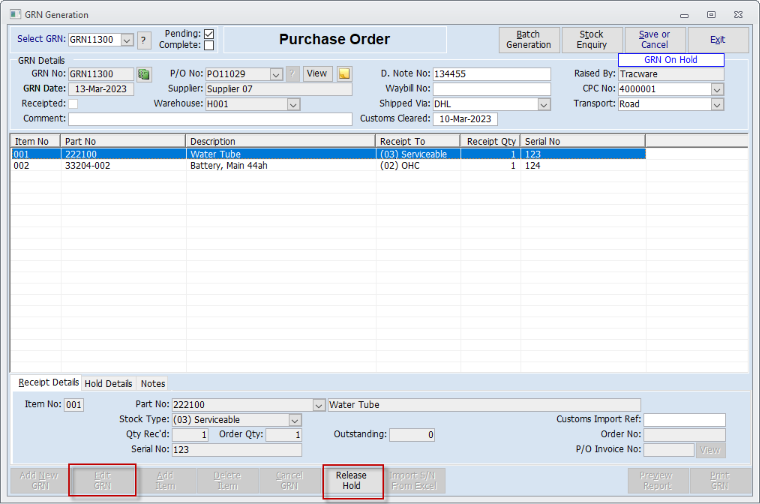Viewport: 760px width, 504px height.
Task: Sort by the Item No column header
Action: [x=35, y=142]
